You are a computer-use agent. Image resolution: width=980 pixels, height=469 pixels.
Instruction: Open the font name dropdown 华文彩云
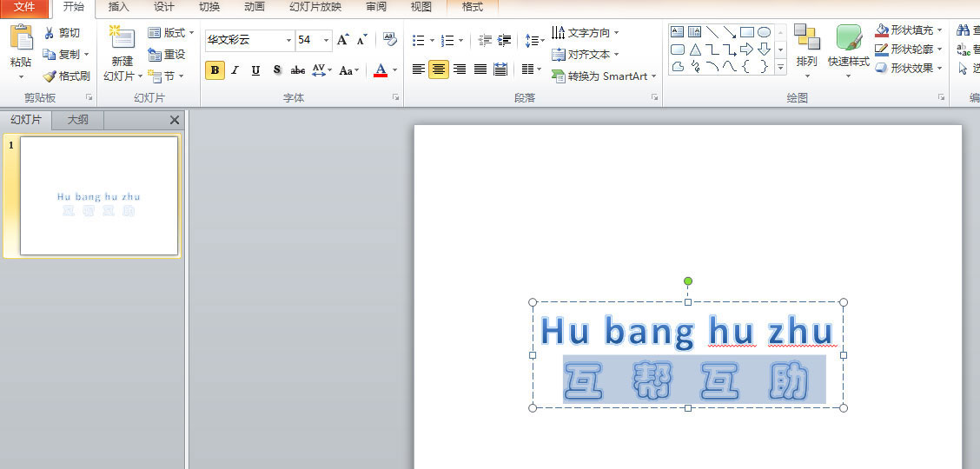[x=288, y=41]
